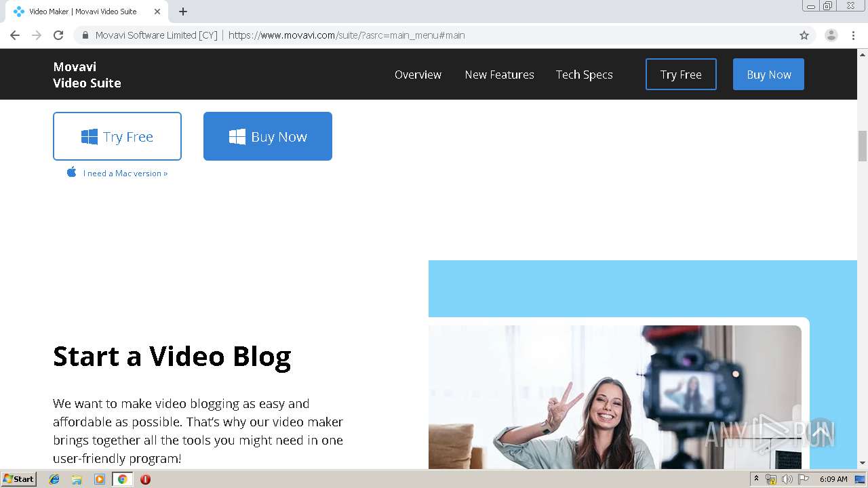Click the Start a Video Blog heading
Image resolution: width=868 pixels, height=488 pixels.
[172, 356]
